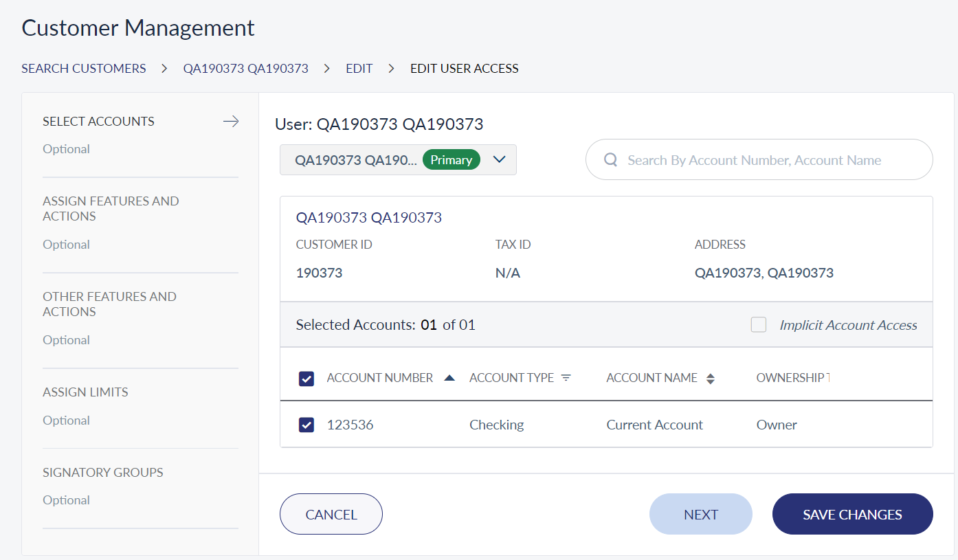Viewport: 958px width, 560px height.
Task: Uncheck the select-all accounts header checkbox
Action: coord(307,379)
